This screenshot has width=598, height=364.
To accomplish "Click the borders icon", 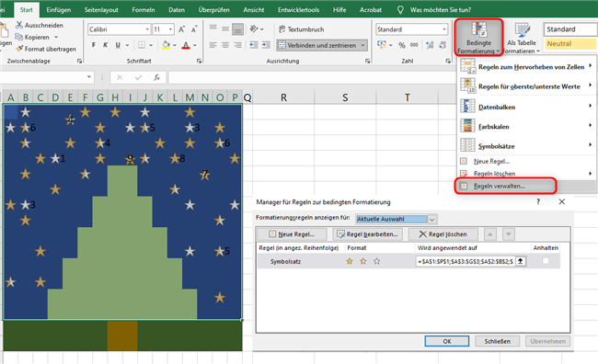I will (142, 45).
